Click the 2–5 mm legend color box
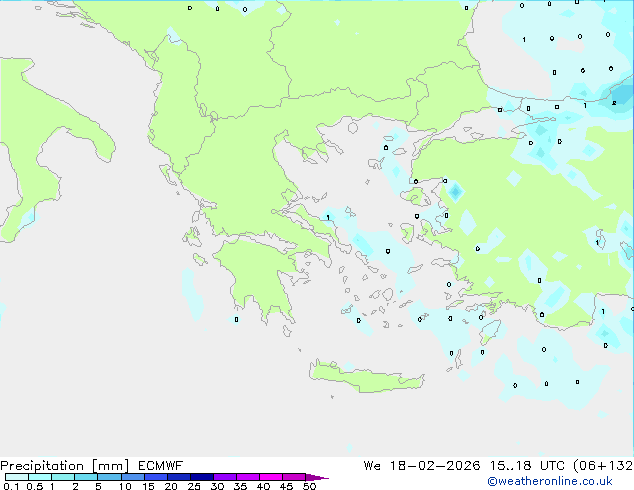634x490 pixels. pos(86,477)
